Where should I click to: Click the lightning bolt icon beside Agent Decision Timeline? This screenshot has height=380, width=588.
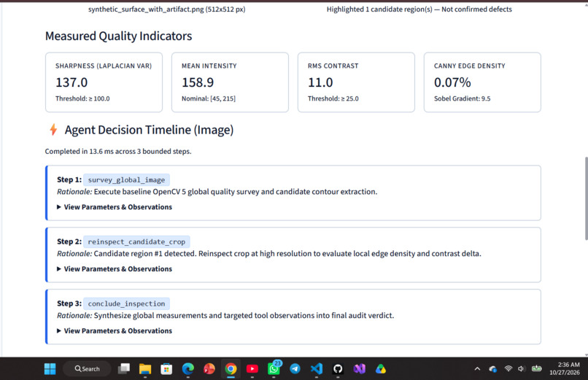coord(53,130)
